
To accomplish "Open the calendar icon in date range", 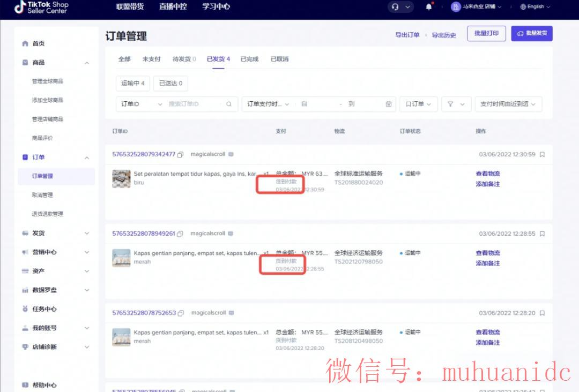I will point(389,104).
